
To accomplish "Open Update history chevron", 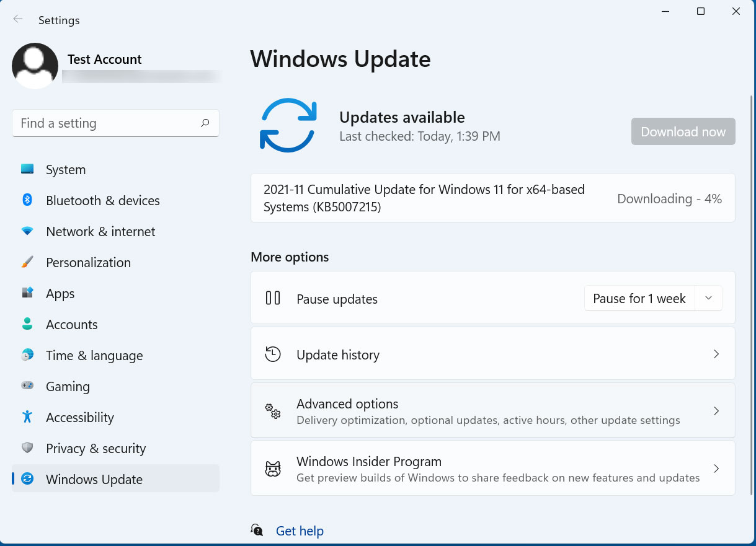I will point(716,354).
